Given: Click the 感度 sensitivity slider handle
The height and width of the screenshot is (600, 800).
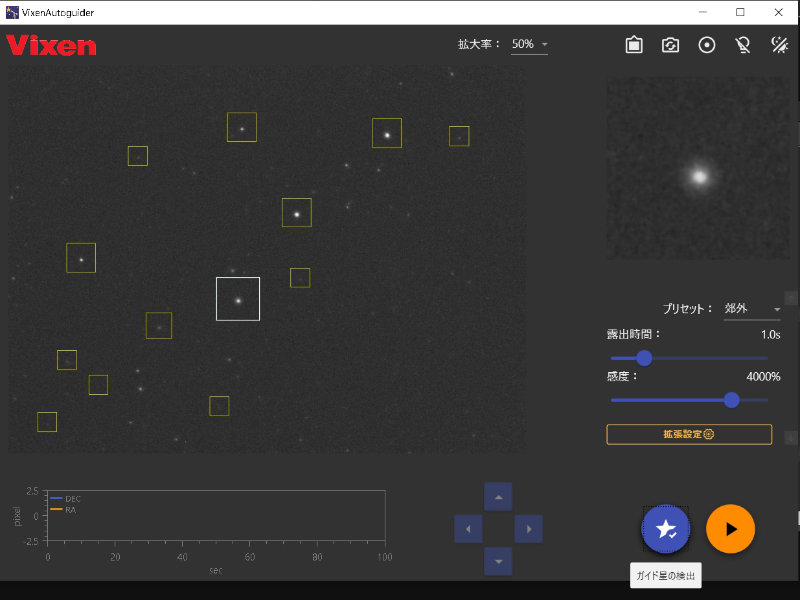Looking at the screenshot, I should (731, 400).
